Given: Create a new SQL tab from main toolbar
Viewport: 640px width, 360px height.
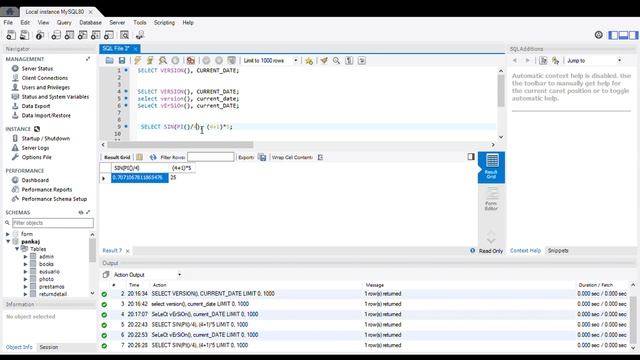Looking at the screenshot, I should (11, 35).
